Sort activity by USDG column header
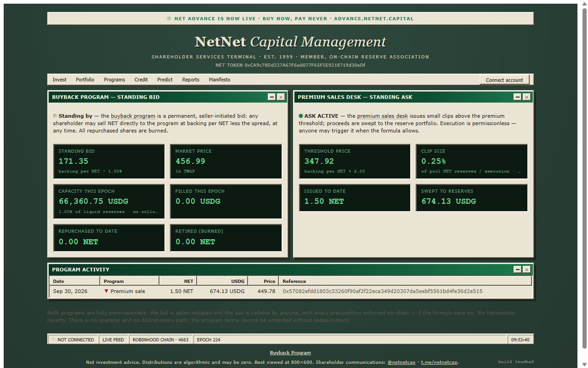Viewport: 588px width, 368px height. click(x=223, y=281)
